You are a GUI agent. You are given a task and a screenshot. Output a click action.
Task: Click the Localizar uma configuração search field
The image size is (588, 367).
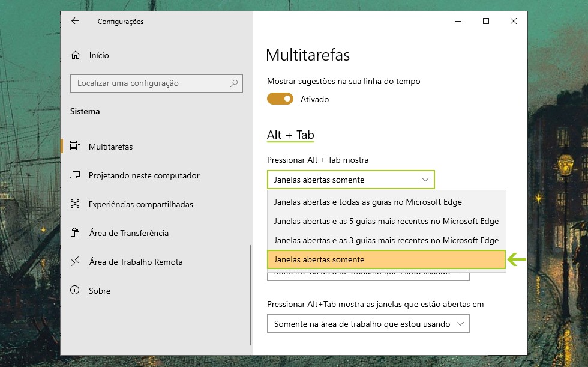150,83
